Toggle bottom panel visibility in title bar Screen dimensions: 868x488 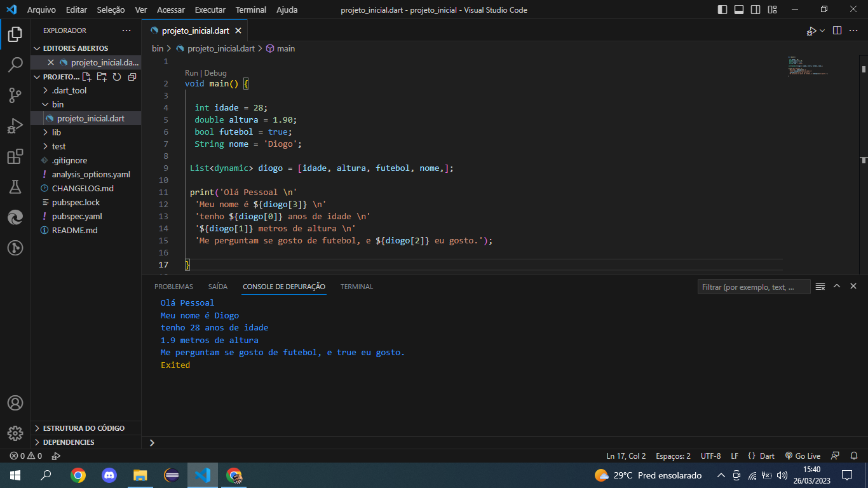pyautogui.click(x=739, y=10)
